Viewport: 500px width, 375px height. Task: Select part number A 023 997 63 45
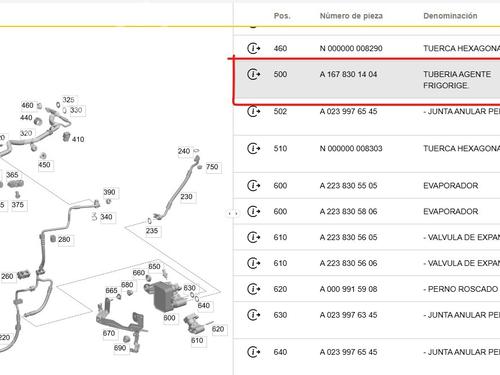tap(348, 315)
